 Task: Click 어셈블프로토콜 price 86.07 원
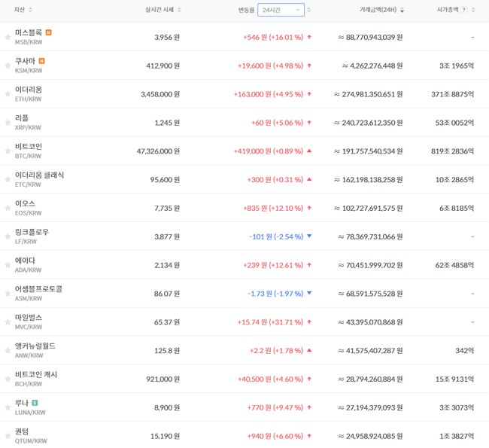167,294
